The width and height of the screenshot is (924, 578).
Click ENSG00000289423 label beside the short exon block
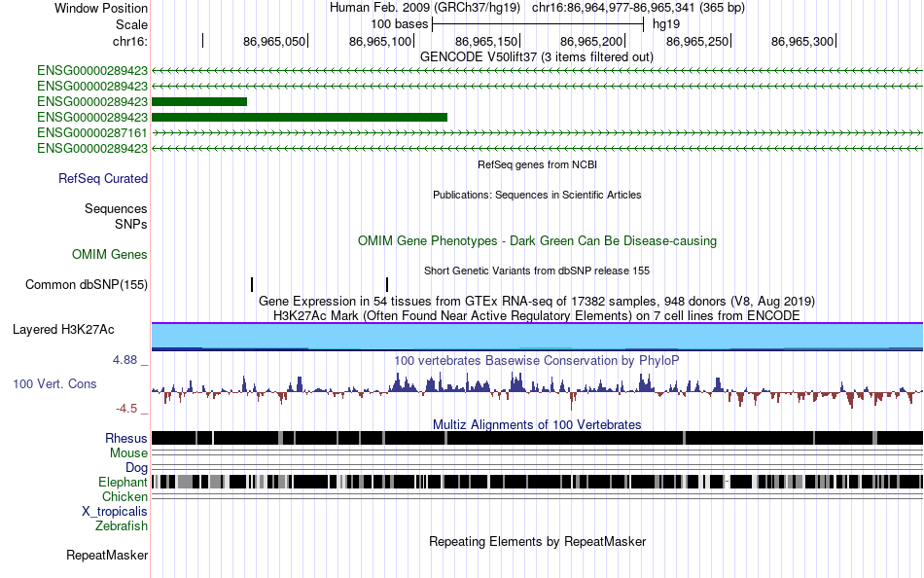(92, 101)
